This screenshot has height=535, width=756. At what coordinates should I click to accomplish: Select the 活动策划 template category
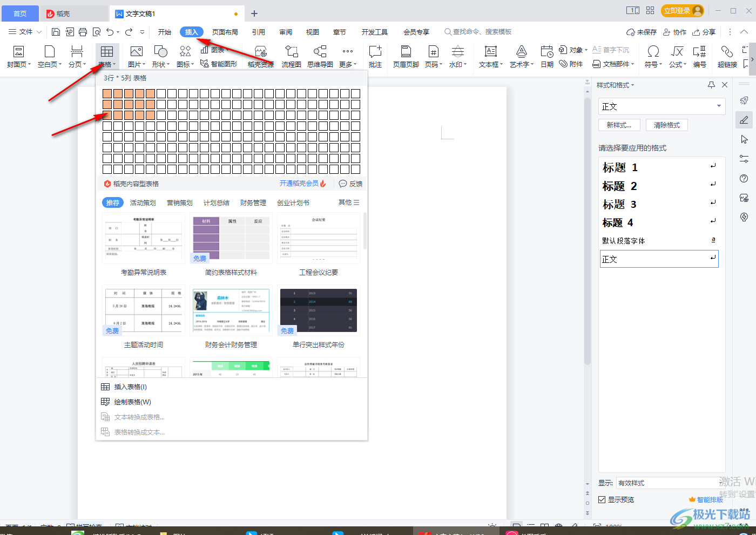[x=143, y=202]
